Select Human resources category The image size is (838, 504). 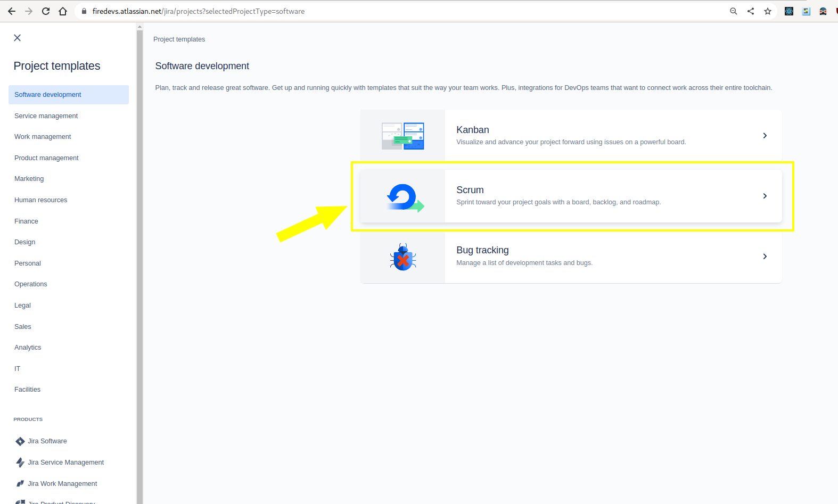tap(69, 200)
